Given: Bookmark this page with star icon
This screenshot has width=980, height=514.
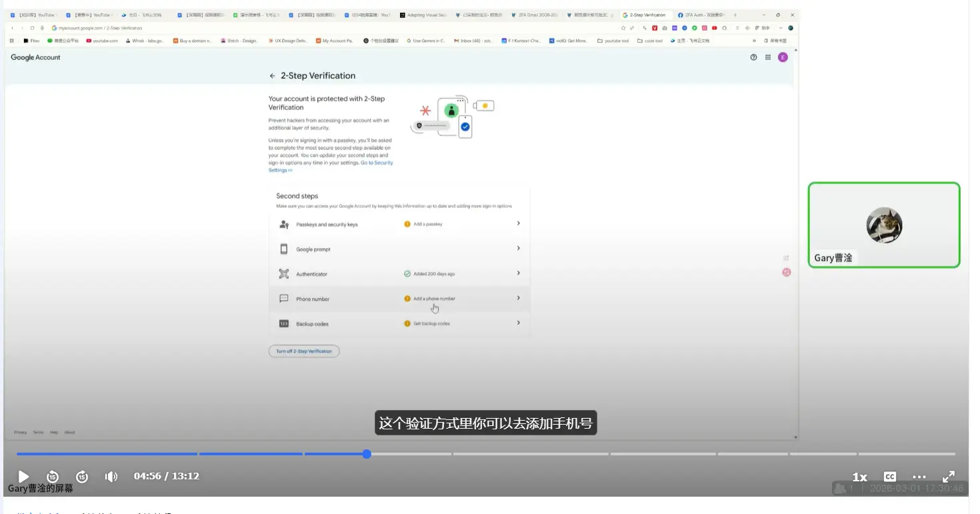Looking at the screenshot, I should tap(623, 28).
